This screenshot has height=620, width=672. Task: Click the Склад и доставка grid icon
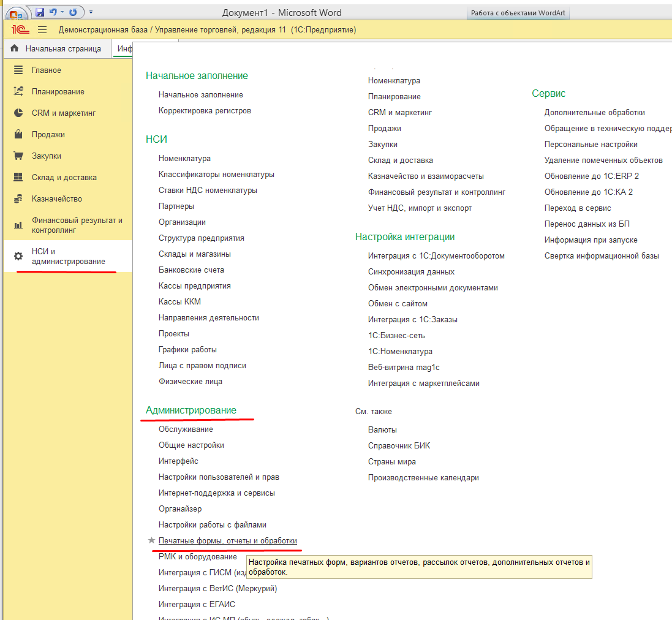(18, 177)
